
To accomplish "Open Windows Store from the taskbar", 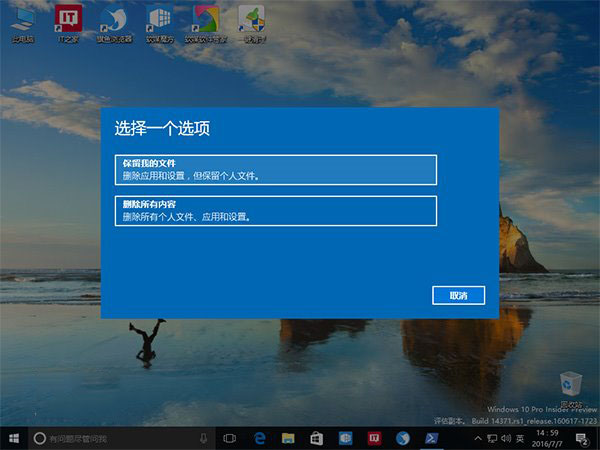I will [316, 438].
